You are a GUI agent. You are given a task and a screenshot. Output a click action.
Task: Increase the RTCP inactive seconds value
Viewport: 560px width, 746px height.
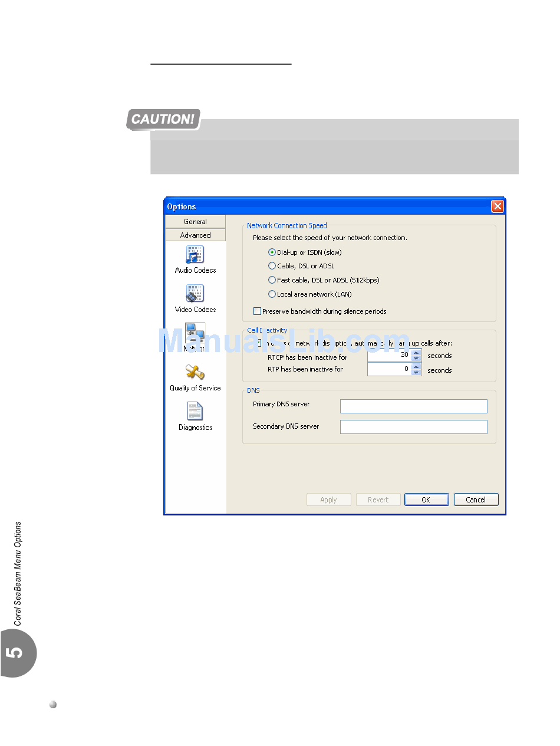(x=417, y=353)
